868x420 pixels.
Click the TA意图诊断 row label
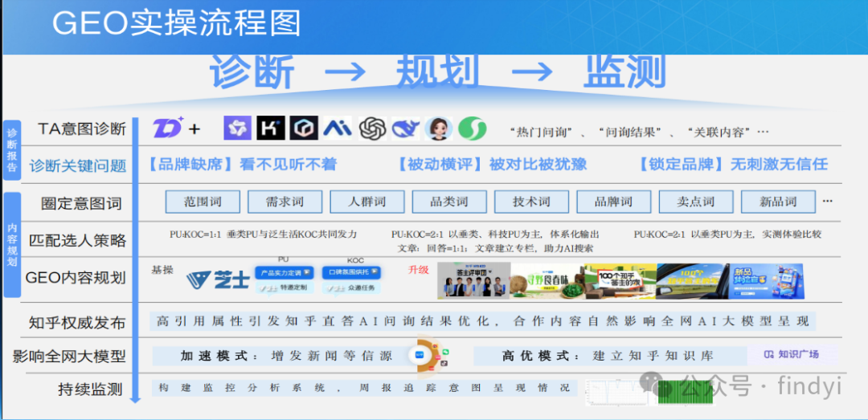coord(82,129)
